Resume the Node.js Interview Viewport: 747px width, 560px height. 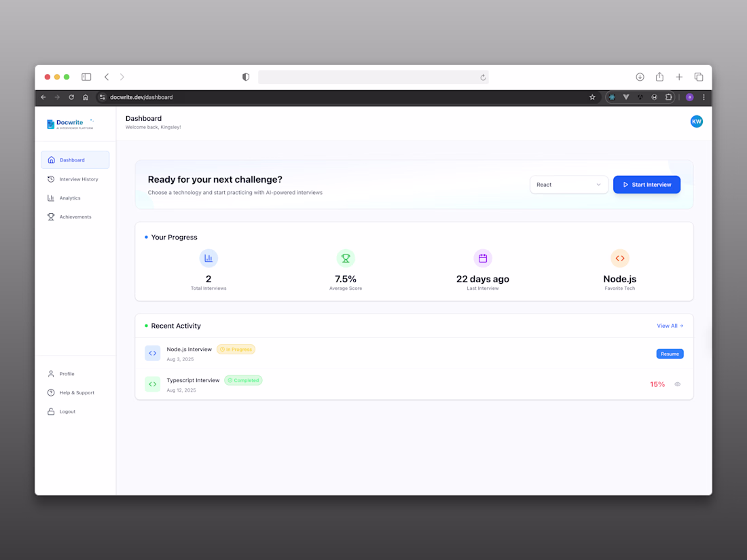(x=670, y=354)
